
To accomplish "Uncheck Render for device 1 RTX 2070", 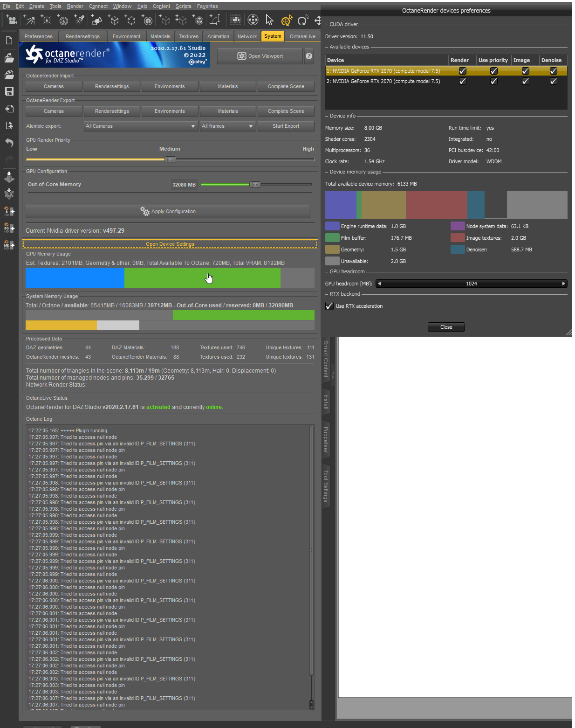I will (463, 71).
